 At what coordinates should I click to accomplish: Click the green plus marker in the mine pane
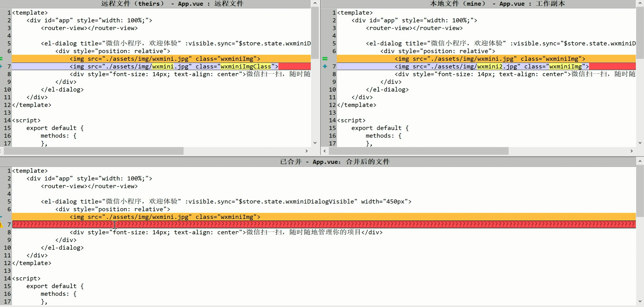(x=325, y=66)
